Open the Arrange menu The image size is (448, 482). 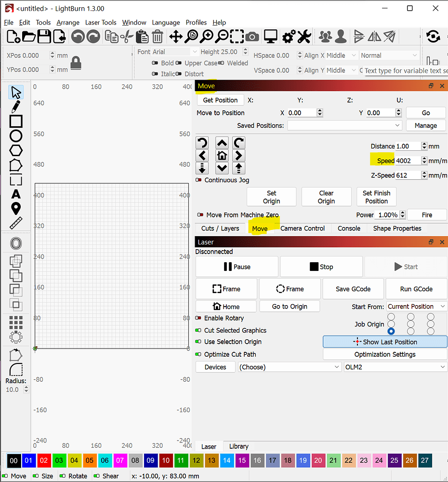68,22
